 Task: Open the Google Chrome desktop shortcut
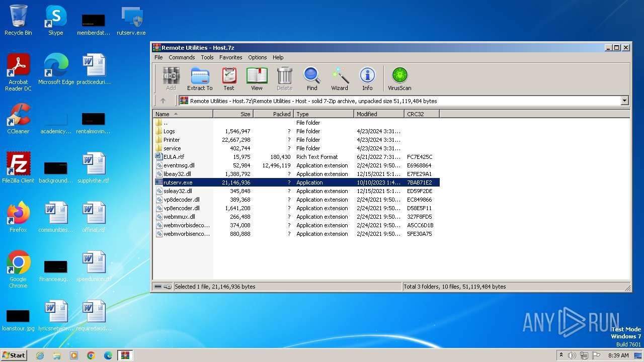pos(18,270)
